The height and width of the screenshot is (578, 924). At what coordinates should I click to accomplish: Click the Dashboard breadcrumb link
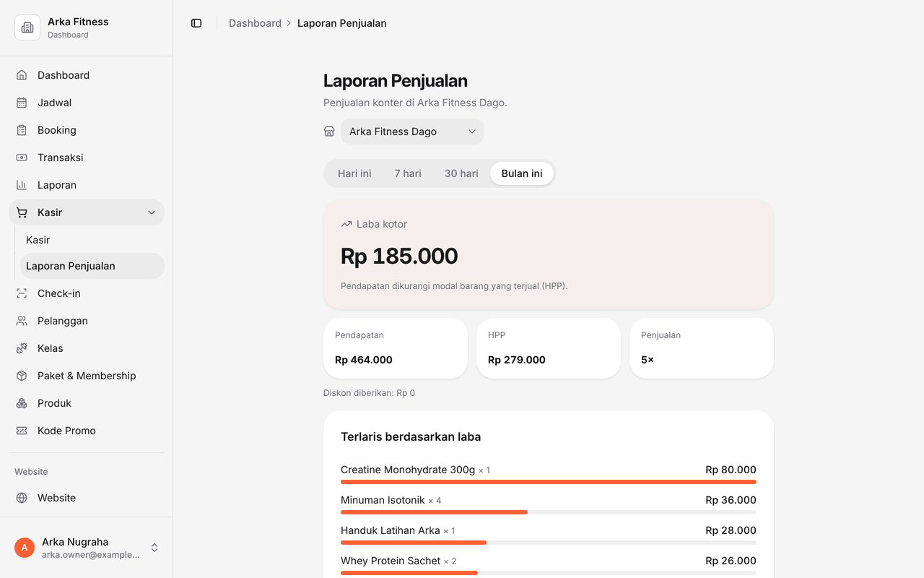pos(255,23)
